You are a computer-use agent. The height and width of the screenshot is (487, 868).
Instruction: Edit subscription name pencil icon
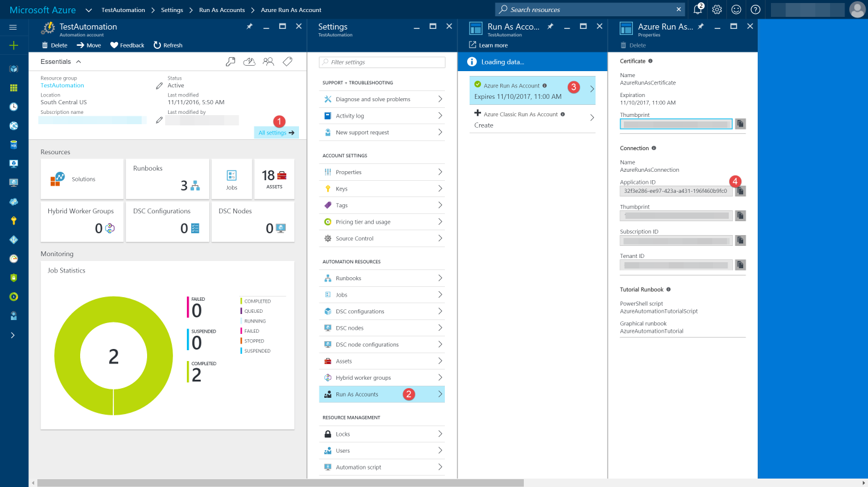[159, 120]
